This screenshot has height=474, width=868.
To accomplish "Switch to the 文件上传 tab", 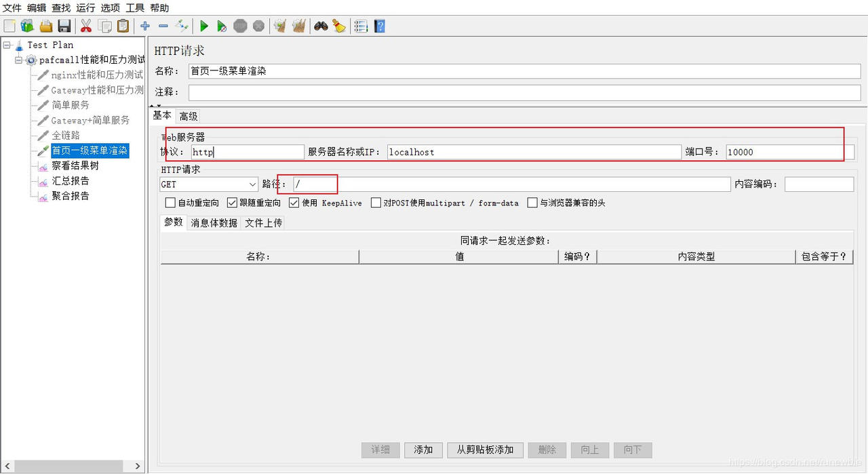I will pos(263,222).
